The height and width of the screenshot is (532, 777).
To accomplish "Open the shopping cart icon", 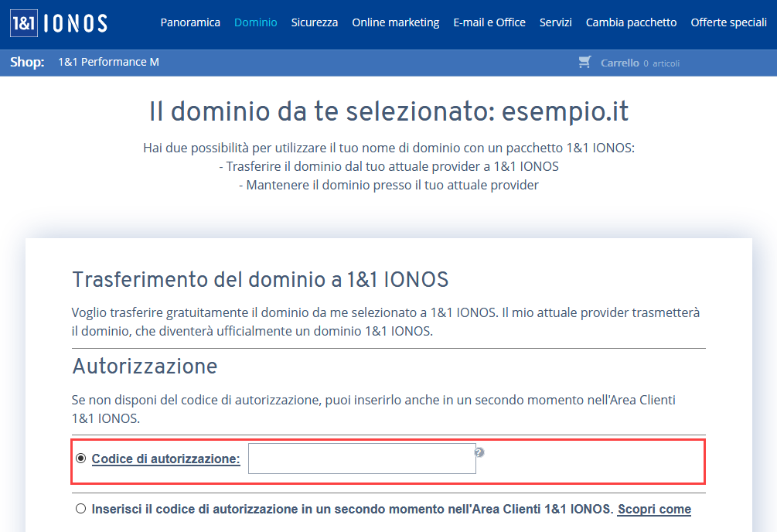I will 584,62.
